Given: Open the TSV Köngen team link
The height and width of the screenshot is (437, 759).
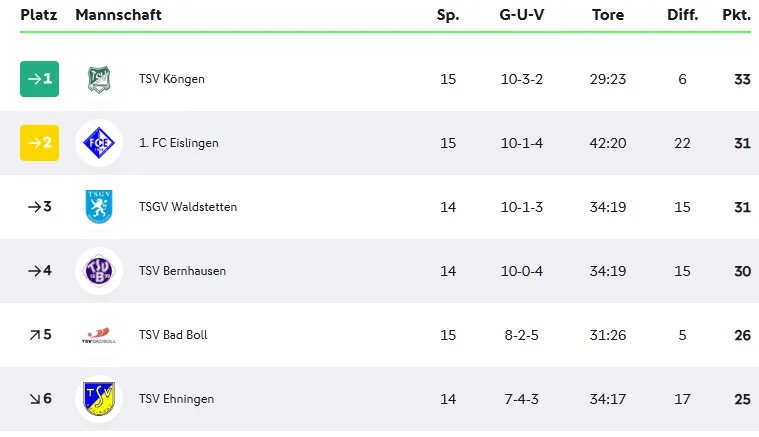Looking at the screenshot, I should pyautogui.click(x=171, y=79).
